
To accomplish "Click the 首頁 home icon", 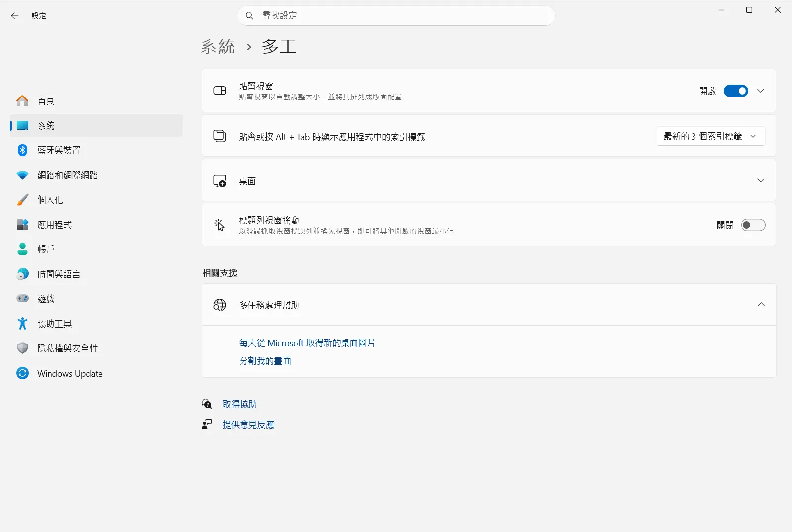I will click(22, 101).
